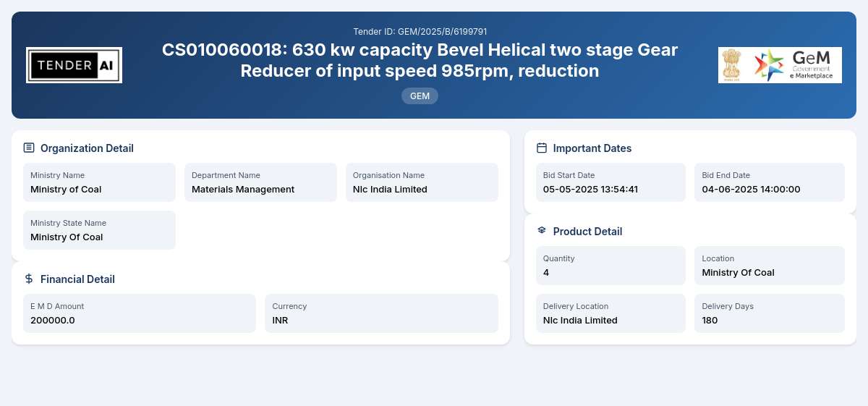The width and height of the screenshot is (868, 406).
Task: Select the Department Name Materials Management field
Action: tap(260, 182)
